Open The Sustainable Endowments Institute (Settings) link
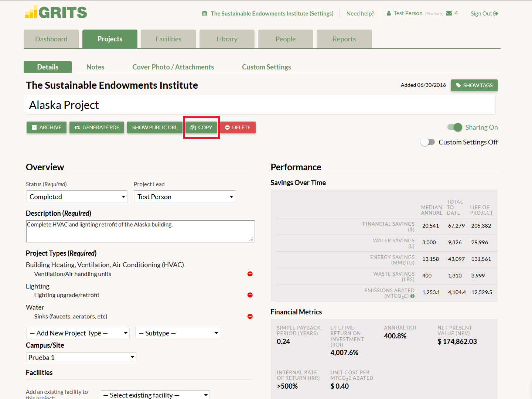 coord(272,14)
